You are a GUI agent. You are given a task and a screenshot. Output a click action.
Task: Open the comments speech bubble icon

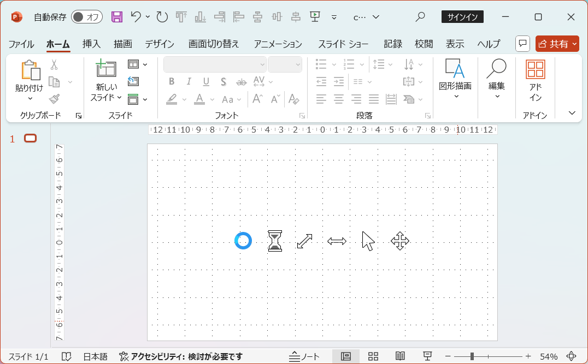[x=523, y=44]
